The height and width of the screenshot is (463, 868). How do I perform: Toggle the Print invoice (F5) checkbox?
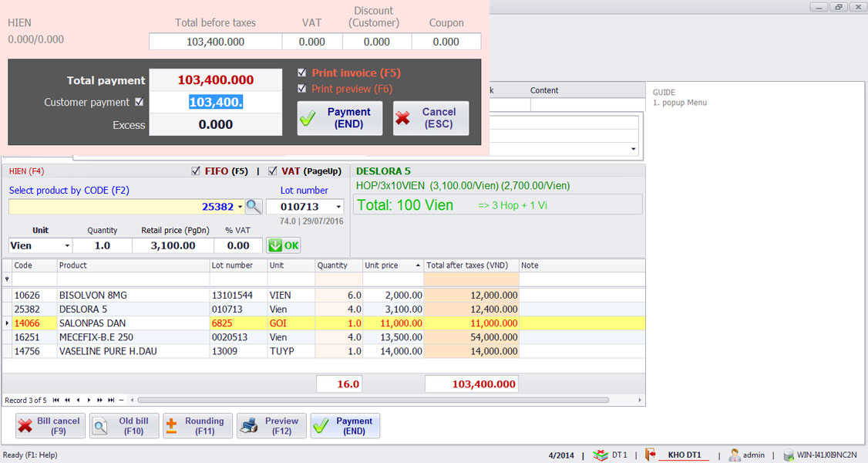(x=302, y=73)
